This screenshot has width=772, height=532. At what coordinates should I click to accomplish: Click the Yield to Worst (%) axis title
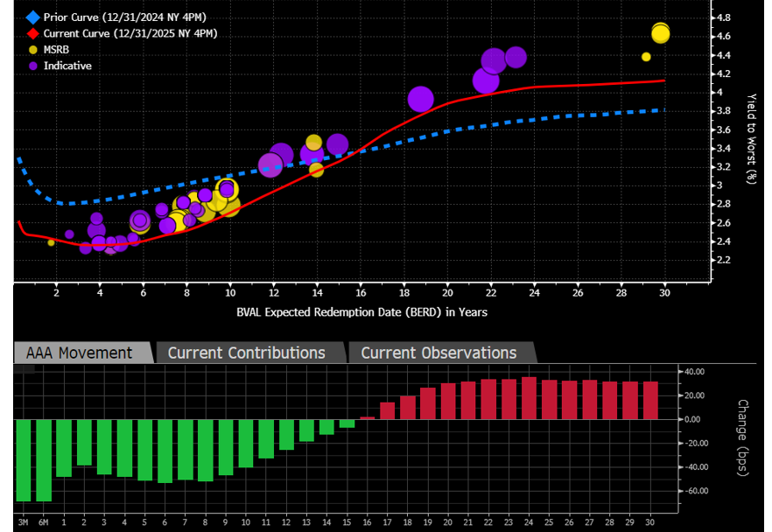point(751,139)
